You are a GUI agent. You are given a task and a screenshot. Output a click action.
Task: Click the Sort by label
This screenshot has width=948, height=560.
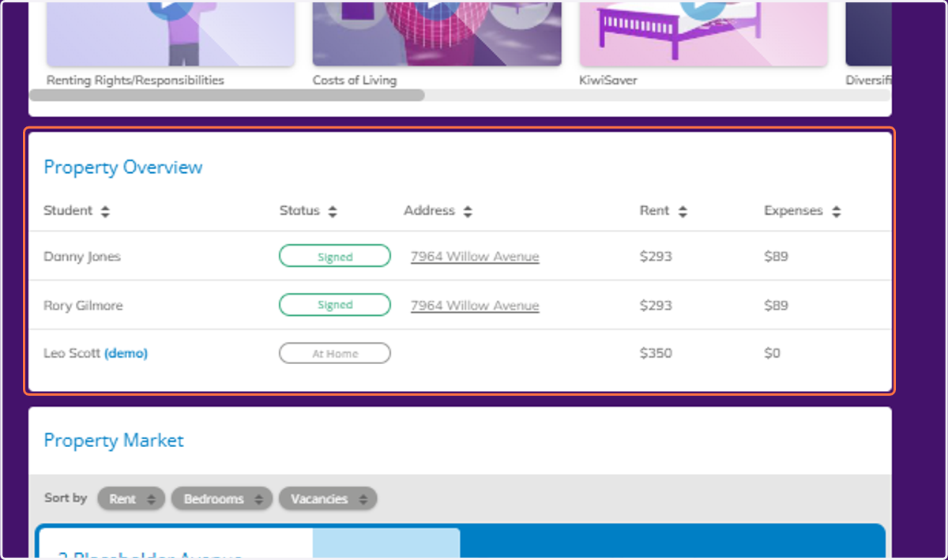click(66, 498)
